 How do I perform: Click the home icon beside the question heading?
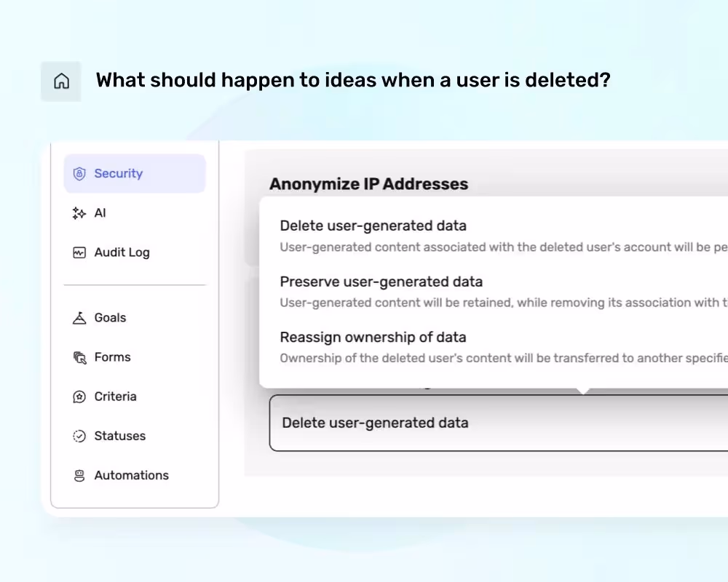click(x=60, y=80)
